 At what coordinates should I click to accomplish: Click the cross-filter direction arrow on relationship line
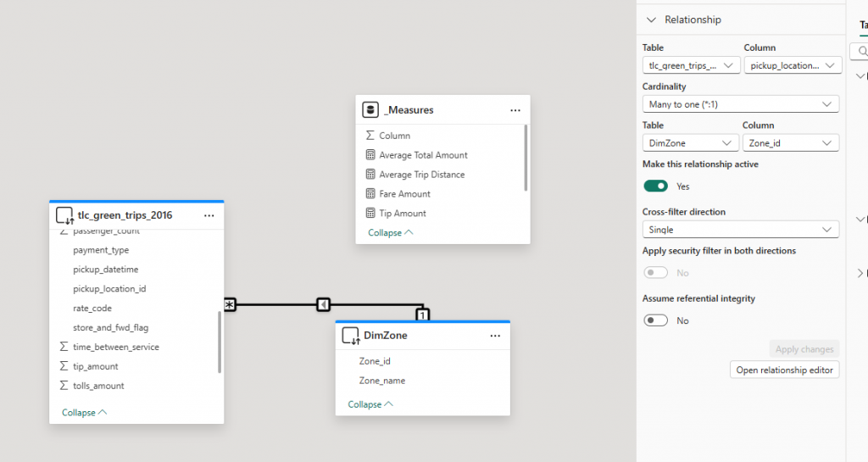click(323, 304)
